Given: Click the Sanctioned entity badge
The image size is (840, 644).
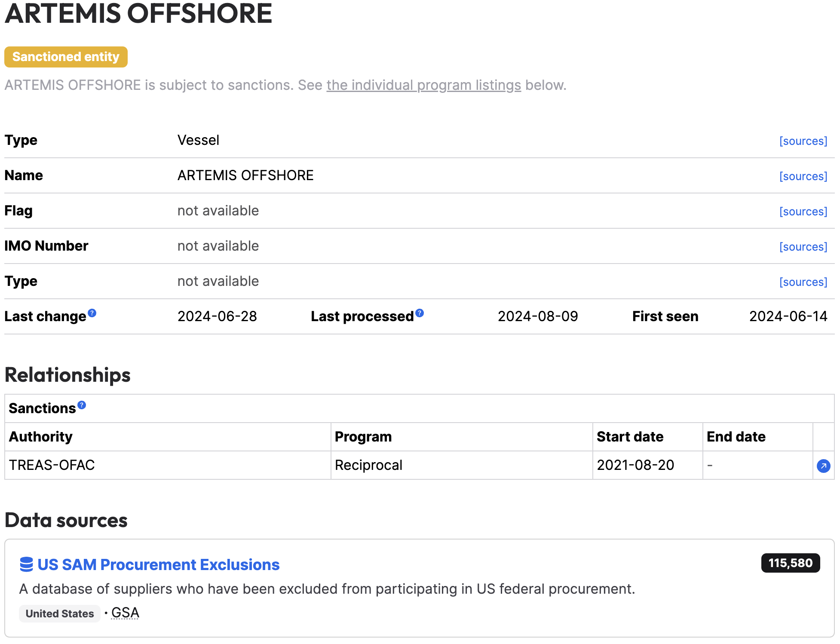Looking at the screenshot, I should (66, 57).
